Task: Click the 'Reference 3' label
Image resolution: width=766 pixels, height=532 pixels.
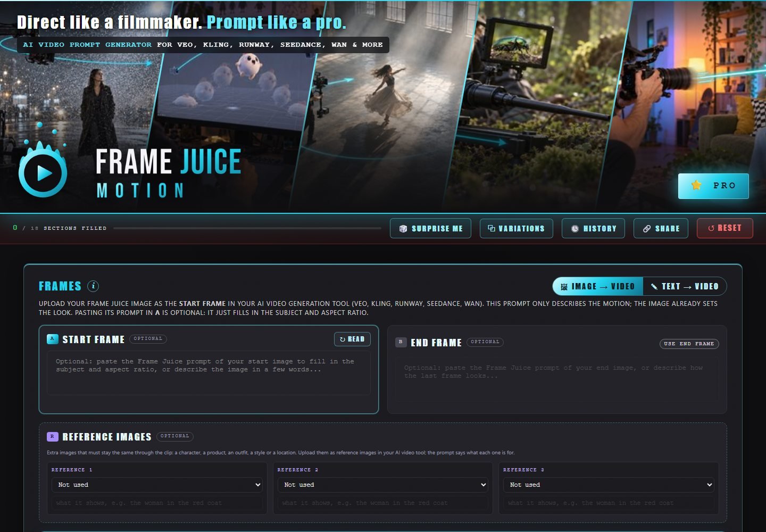Action: 523,470
